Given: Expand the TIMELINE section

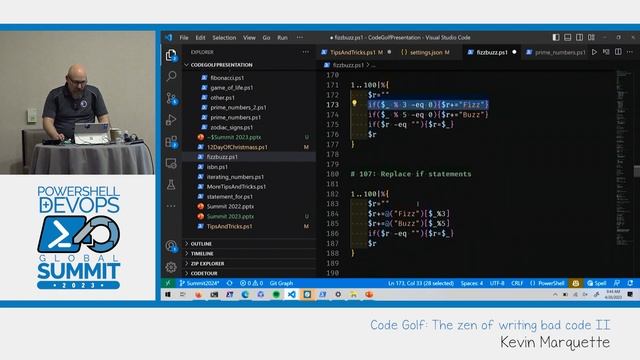Looking at the screenshot, I should pyautogui.click(x=202, y=253).
